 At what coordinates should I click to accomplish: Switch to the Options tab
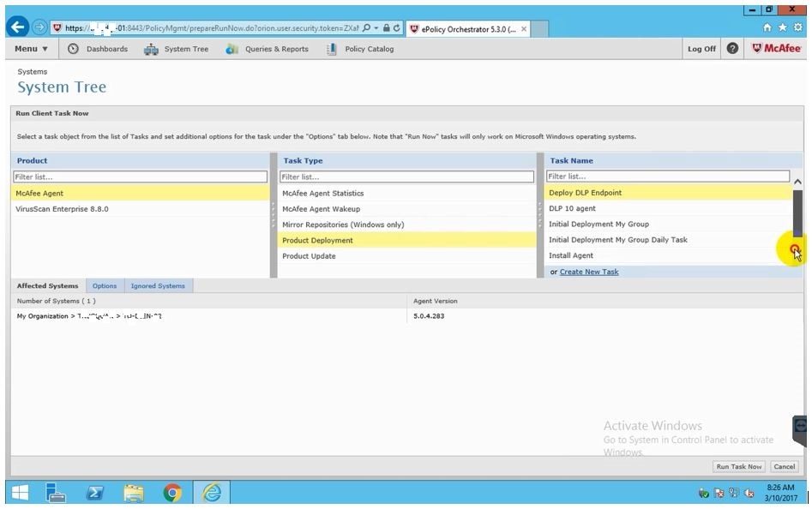(x=105, y=285)
